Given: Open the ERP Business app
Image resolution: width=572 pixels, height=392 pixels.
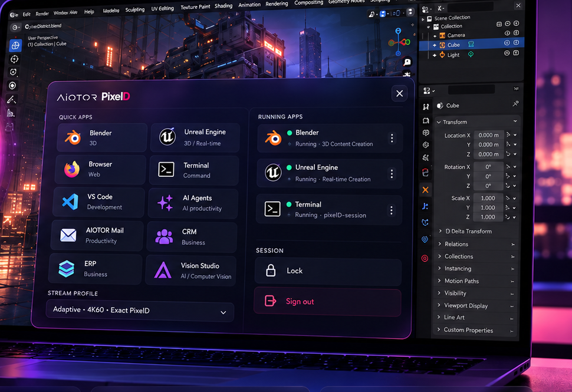Looking at the screenshot, I should [x=95, y=269].
